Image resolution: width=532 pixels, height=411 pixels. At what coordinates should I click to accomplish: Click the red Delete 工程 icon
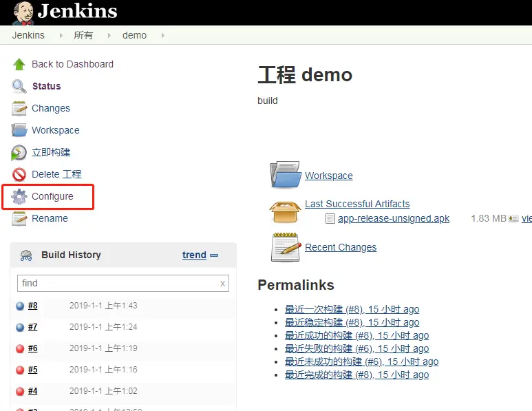(x=19, y=174)
